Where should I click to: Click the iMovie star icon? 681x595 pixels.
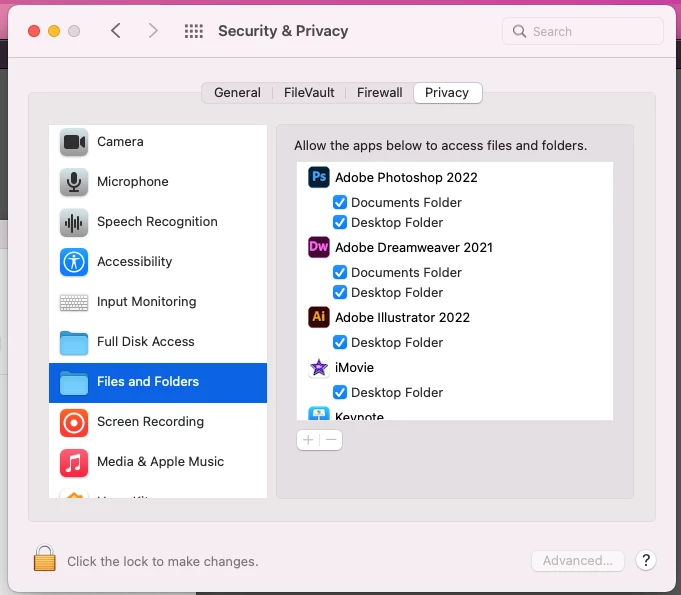click(x=319, y=367)
